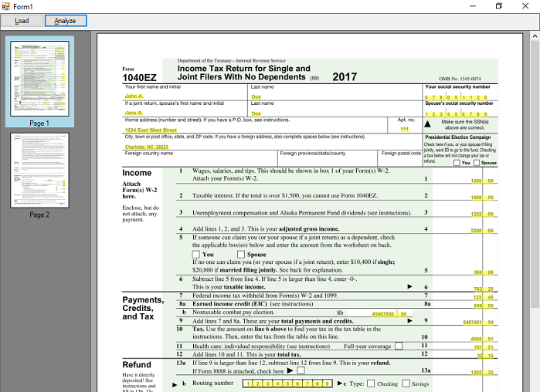Click the vertical scrollbar thumb
The image size is (540, 392).
coord(535,174)
